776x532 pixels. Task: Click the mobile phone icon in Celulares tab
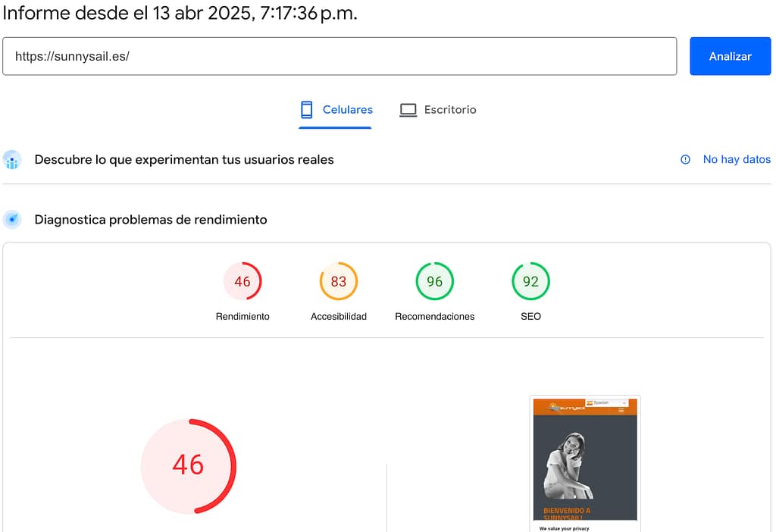(x=306, y=110)
